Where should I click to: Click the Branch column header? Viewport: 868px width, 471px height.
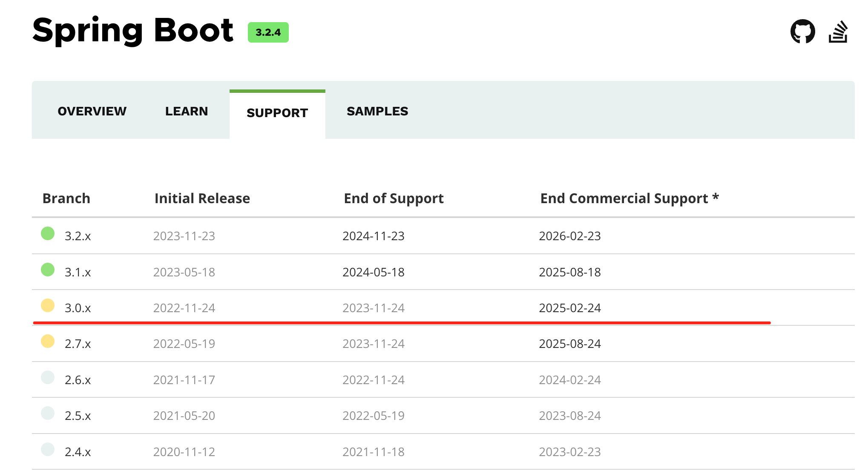(x=66, y=198)
